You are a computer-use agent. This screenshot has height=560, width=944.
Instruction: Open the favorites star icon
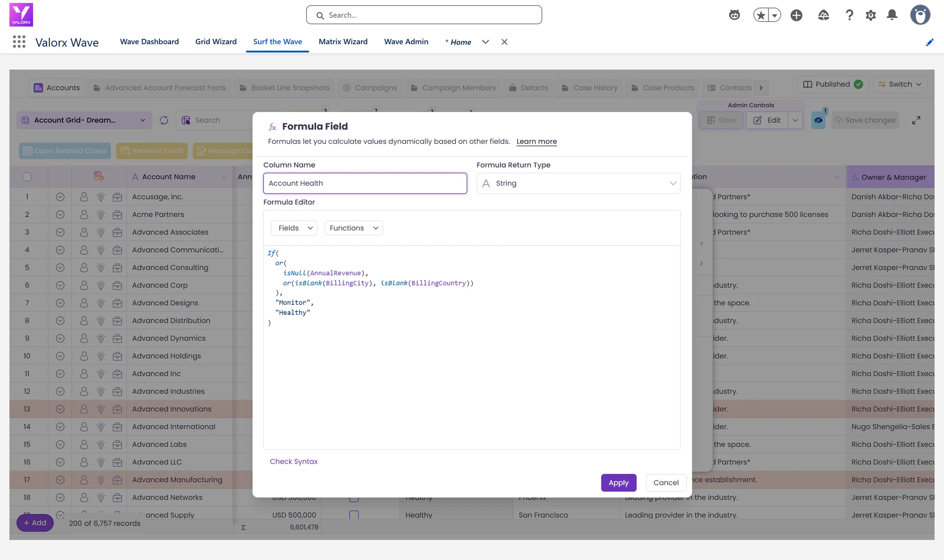[x=761, y=15]
